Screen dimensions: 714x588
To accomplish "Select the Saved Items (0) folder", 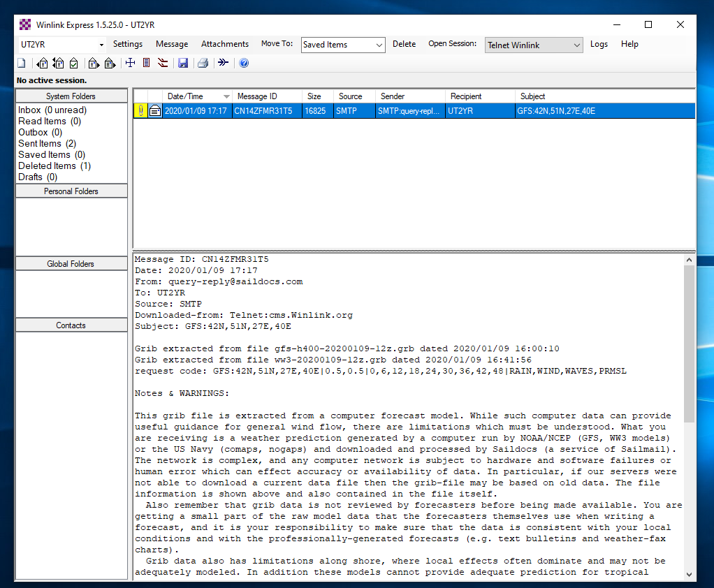I will tap(52, 155).
